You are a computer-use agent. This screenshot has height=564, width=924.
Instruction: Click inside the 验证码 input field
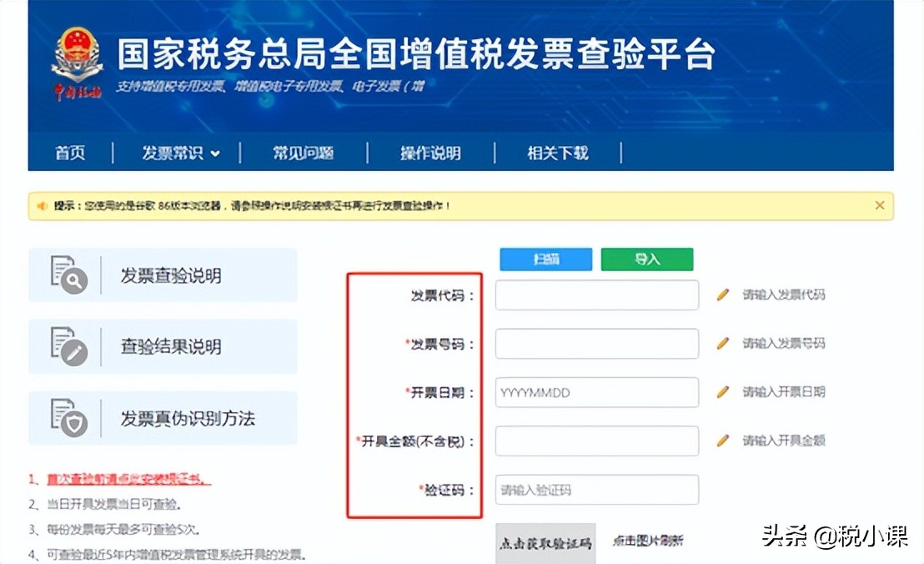coord(596,490)
